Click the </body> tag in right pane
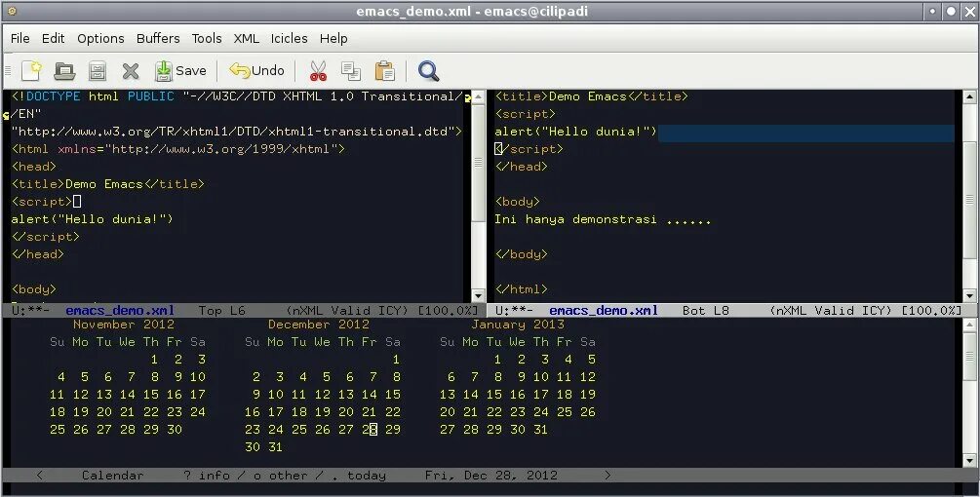The height and width of the screenshot is (497, 980). (x=522, y=253)
